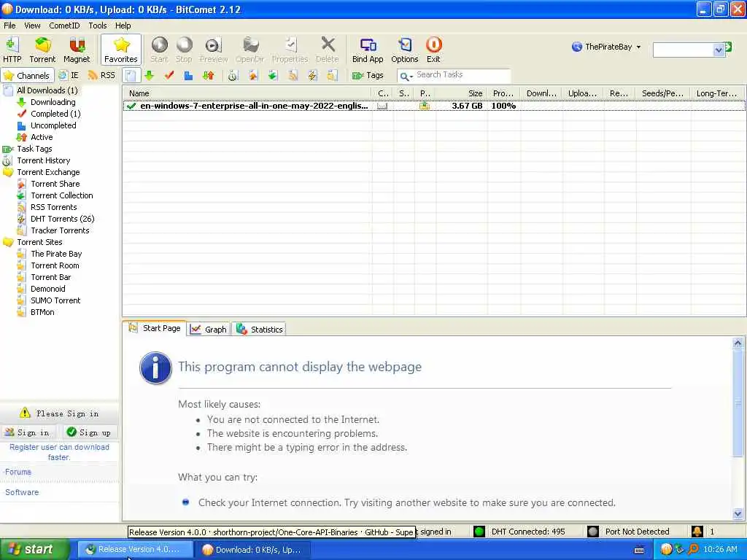Collapse the Torrent Sites folder
The image size is (747, 560).
[x=7, y=242]
